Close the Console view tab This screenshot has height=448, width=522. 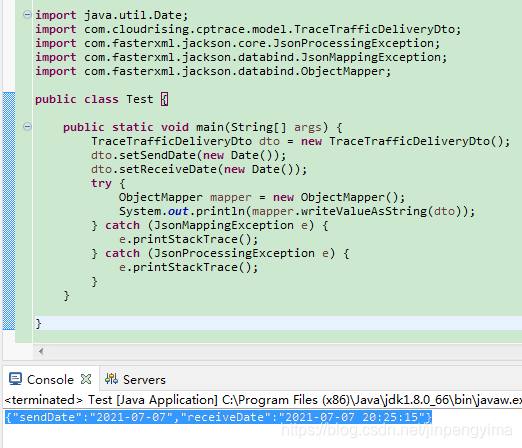(86, 379)
